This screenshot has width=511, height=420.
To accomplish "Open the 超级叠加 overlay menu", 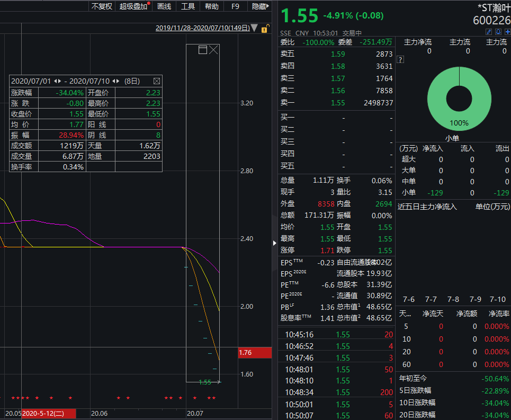I will [133, 6].
